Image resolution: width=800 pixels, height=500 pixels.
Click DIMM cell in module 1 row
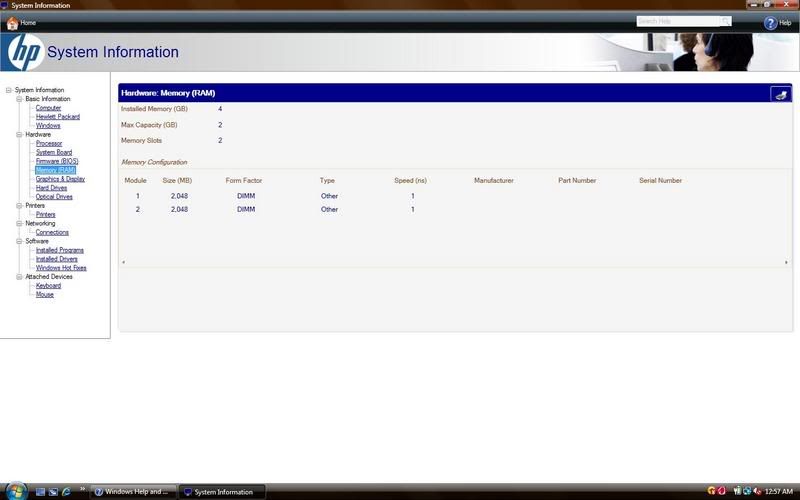pos(246,196)
